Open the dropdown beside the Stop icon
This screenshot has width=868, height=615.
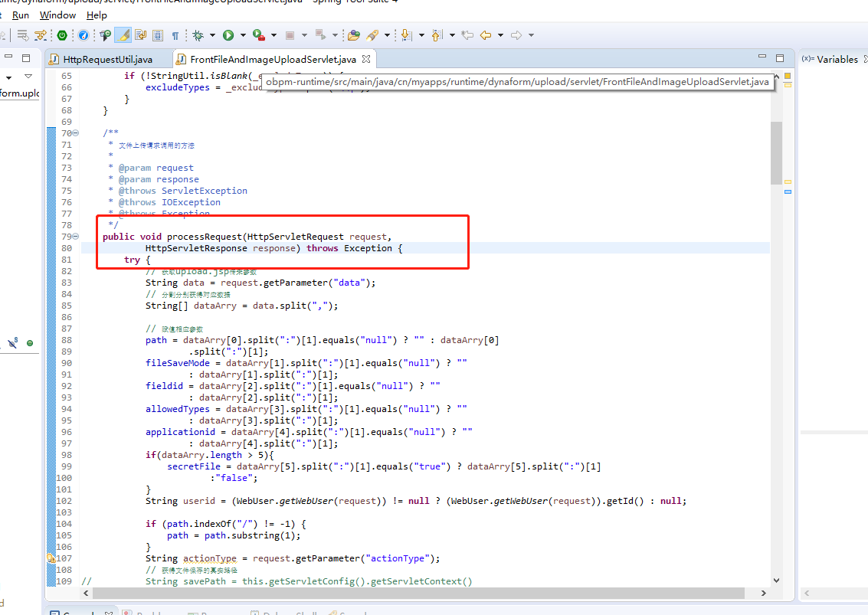pos(304,35)
